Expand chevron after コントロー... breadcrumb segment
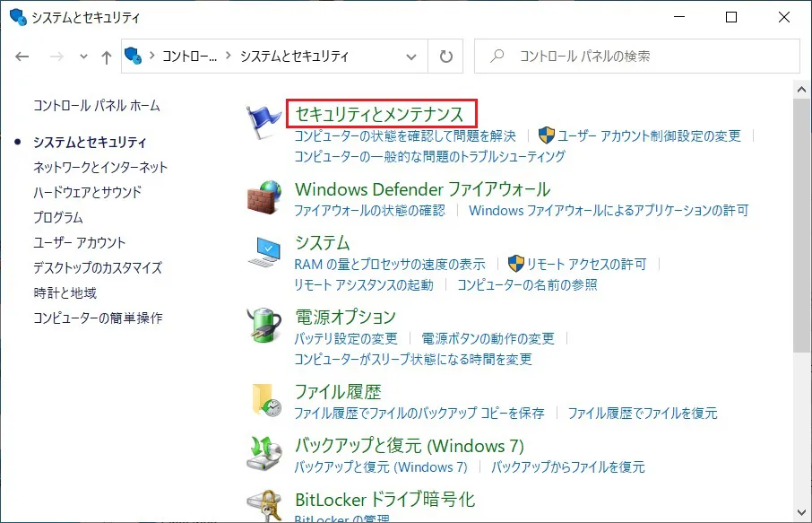Image resolution: width=812 pixels, height=523 pixels. click(x=228, y=56)
